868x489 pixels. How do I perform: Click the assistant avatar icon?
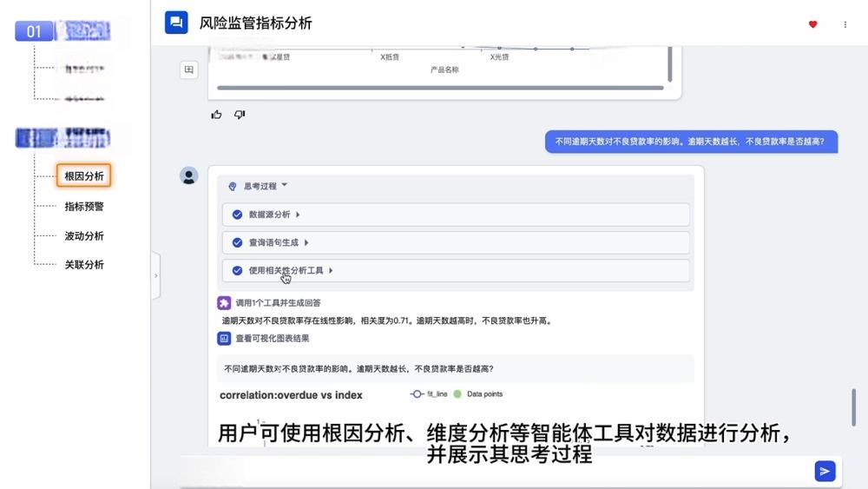pos(188,176)
